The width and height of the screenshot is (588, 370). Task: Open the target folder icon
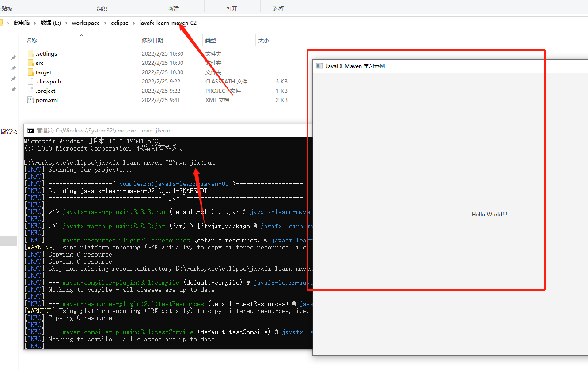click(x=30, y=72)
